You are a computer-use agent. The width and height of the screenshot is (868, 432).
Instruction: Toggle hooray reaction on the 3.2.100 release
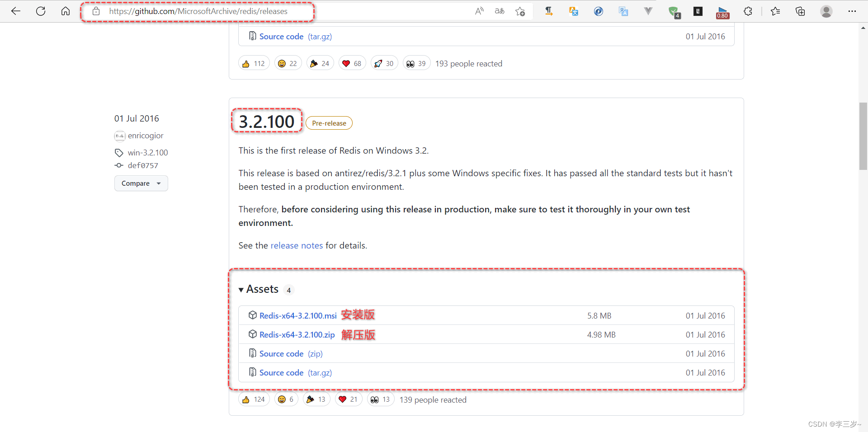[316, 399]
